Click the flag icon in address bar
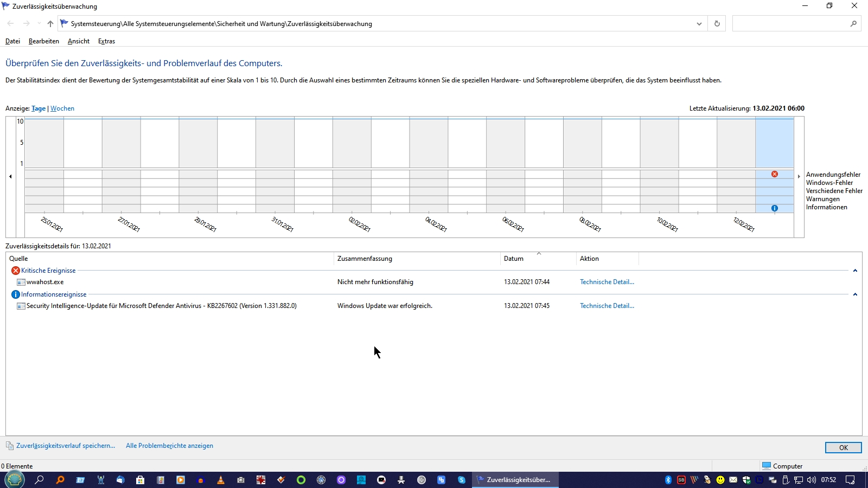The image size is (868, 488). tap(64, 23)
